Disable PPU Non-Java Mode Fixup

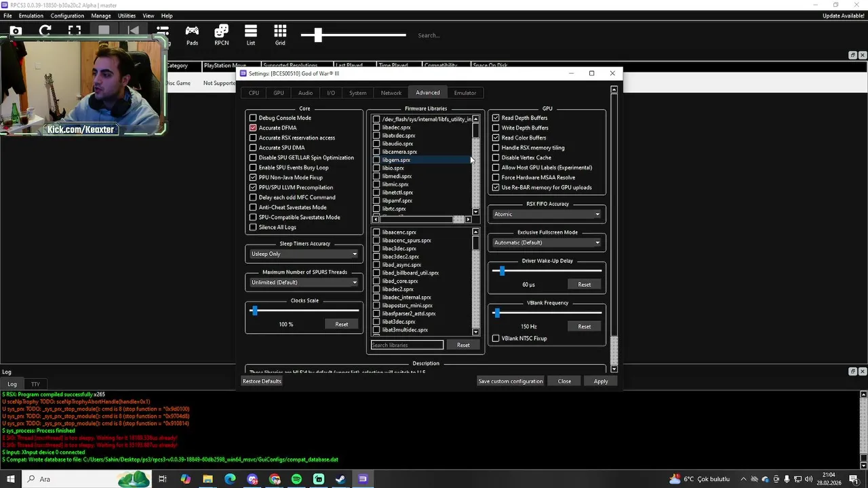click(253, 178)
